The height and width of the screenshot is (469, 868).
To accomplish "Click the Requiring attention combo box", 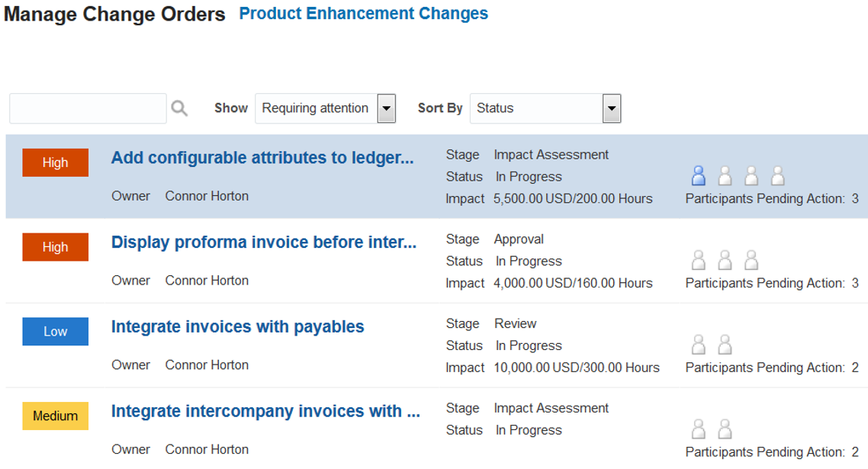I will coord(316,108).
